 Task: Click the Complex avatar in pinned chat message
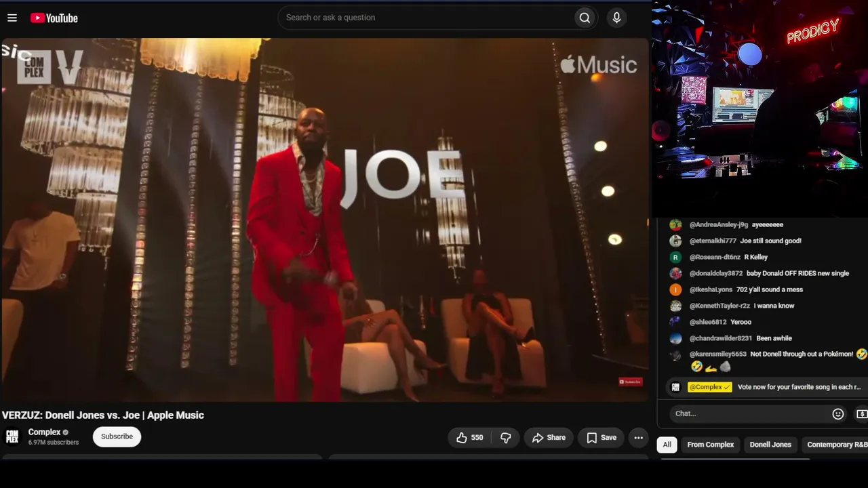coord(675,387)
